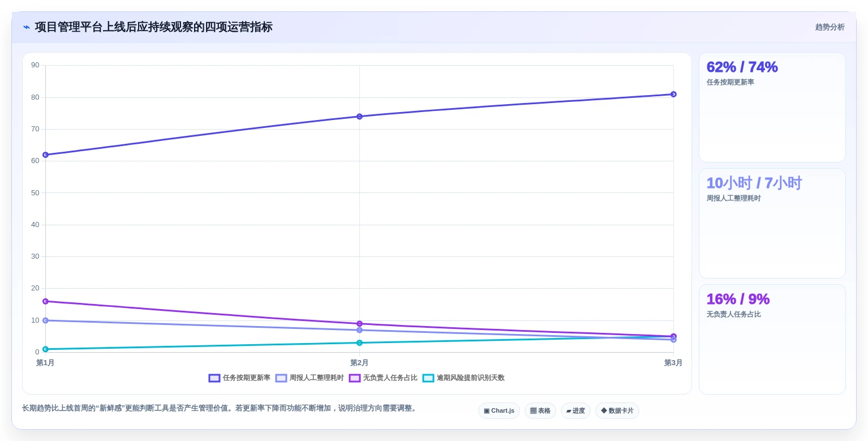Click the Chart.js tag chip
Screen dimensions: 868x441
tap(499, 410)
